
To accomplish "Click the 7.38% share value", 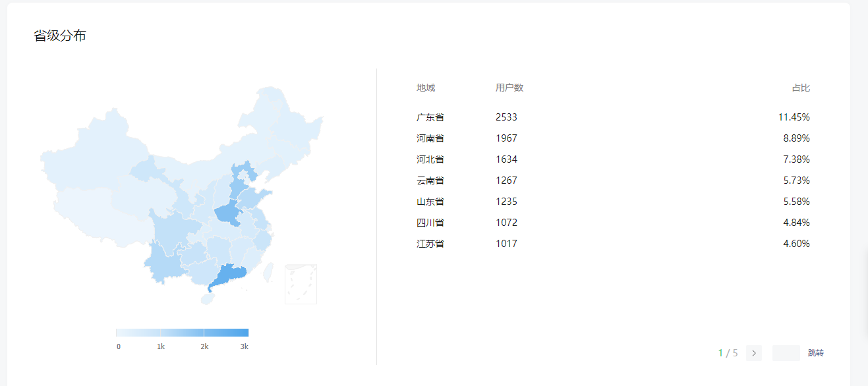I will [x=797, y=159].
